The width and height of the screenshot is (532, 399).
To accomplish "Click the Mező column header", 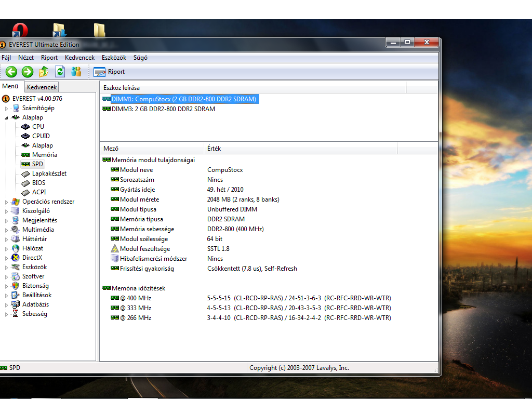I will click(x=152, y=149).
